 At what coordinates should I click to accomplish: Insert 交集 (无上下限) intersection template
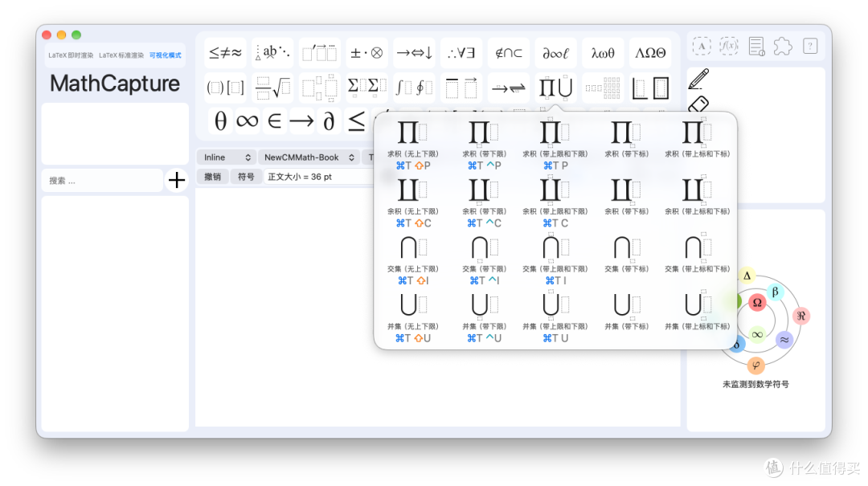[413, 260]
